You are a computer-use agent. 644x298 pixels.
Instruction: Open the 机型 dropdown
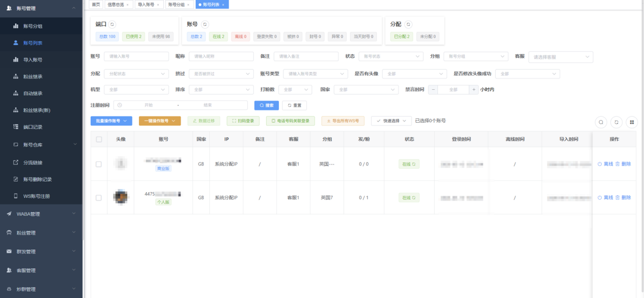click(x=136, y=89)
